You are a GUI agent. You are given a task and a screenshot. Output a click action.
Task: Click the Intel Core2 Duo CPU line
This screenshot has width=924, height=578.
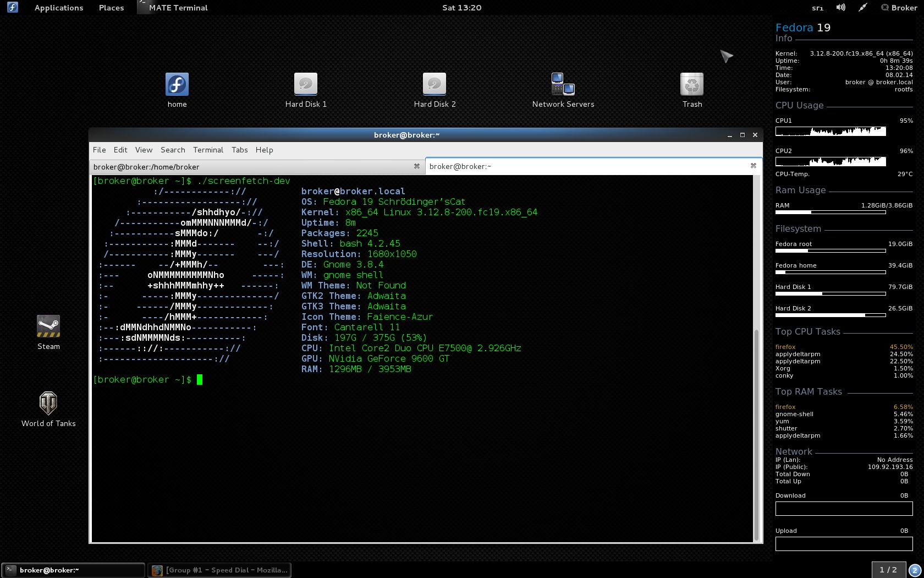(411, 348)
